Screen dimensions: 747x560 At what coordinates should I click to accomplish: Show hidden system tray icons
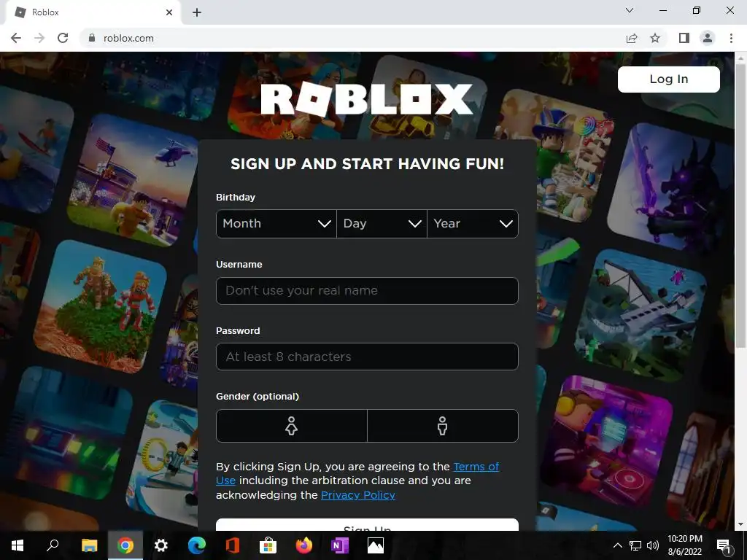617,545
